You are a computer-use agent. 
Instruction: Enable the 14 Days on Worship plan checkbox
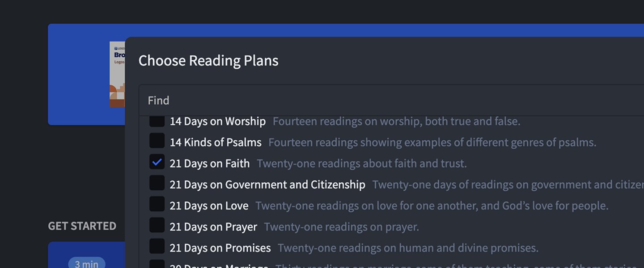click(157, 121)
